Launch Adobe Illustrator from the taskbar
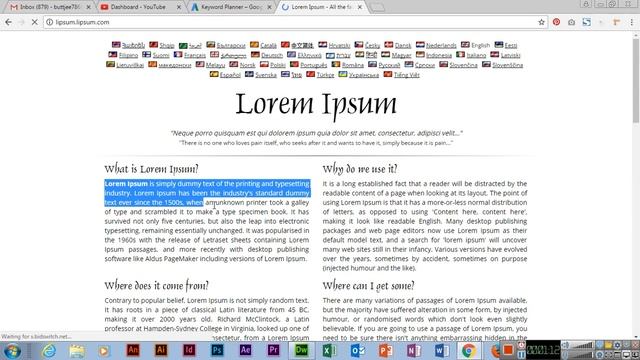The width and height of the screenshot is (640, 360). coord(161,350)
